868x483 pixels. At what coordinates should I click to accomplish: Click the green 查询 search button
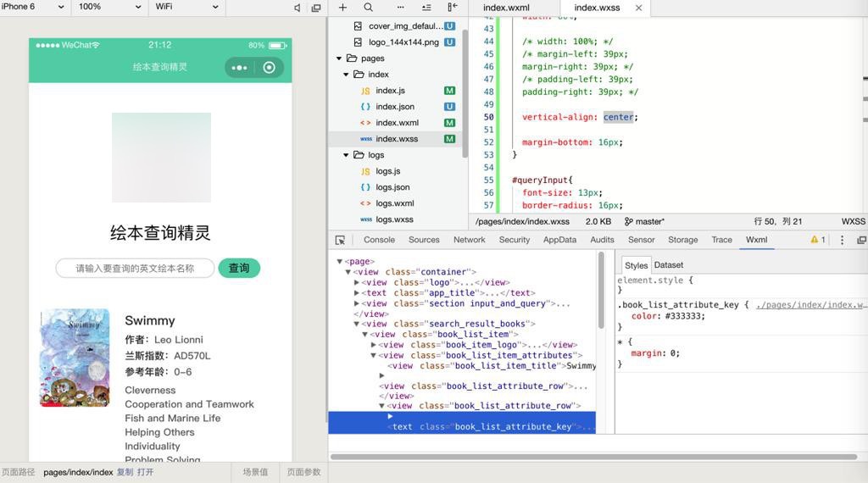(239, 268)
